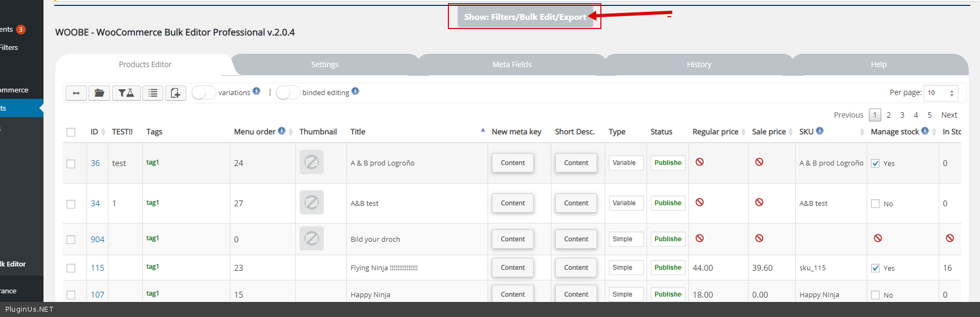
Task: Switch to the Settings tab
Action: 325,64
